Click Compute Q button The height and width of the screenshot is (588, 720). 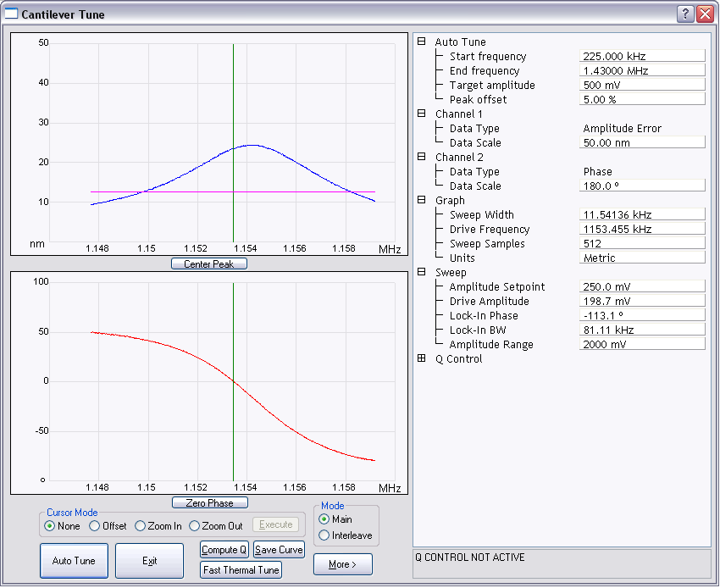tap(224, 550)
